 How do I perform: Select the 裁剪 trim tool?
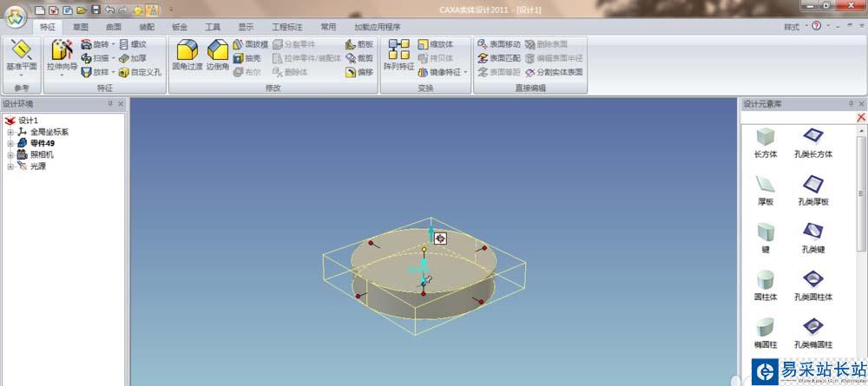(x=359, y=58)
